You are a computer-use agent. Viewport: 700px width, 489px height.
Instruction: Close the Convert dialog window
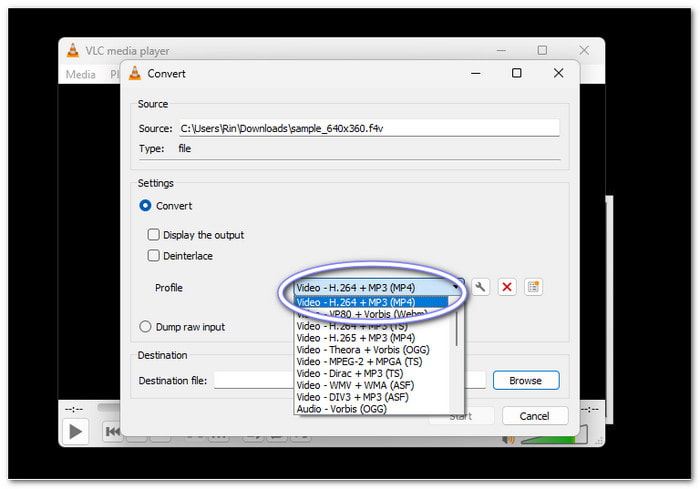[558, 73]
